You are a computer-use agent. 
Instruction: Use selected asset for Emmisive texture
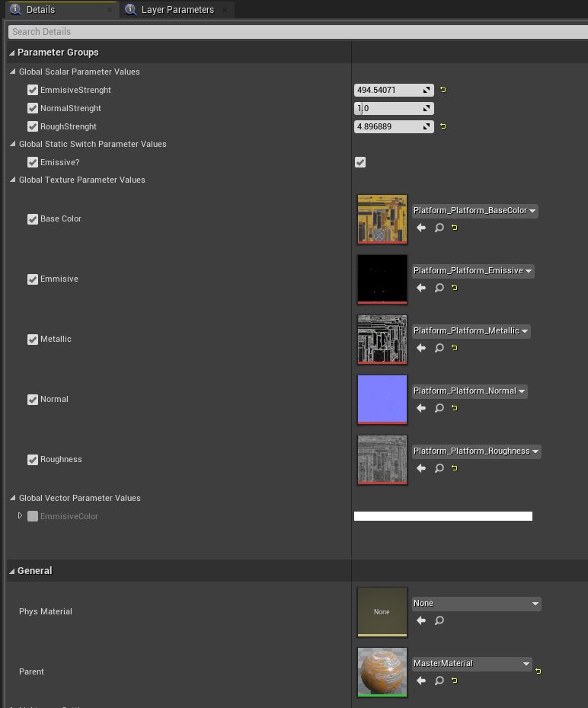pos(421,288)
